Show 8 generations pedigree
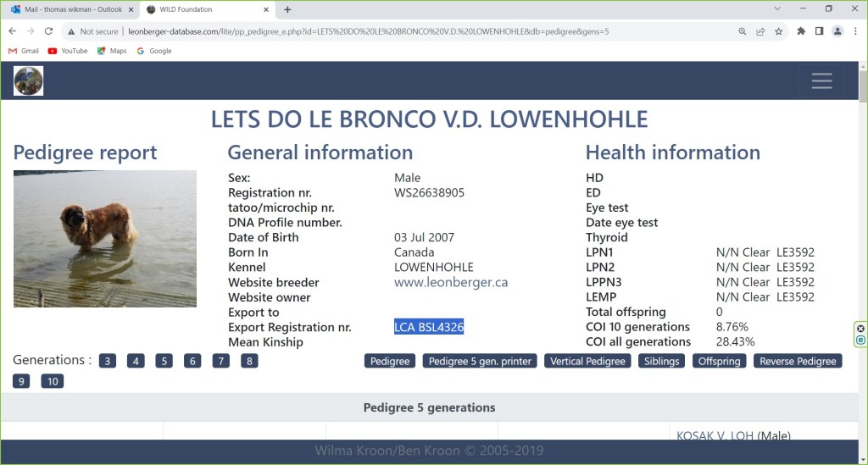868x465 pixels. point(249,361)
